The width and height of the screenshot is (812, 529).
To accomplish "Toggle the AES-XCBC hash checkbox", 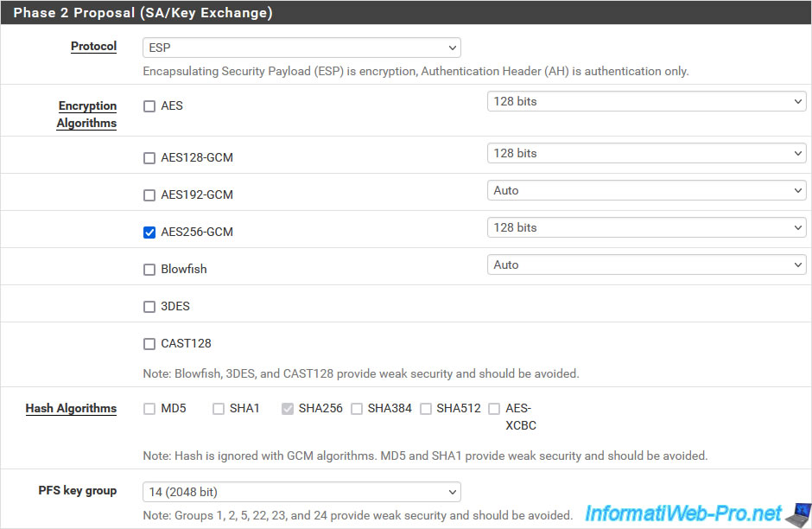I will 494,410.
